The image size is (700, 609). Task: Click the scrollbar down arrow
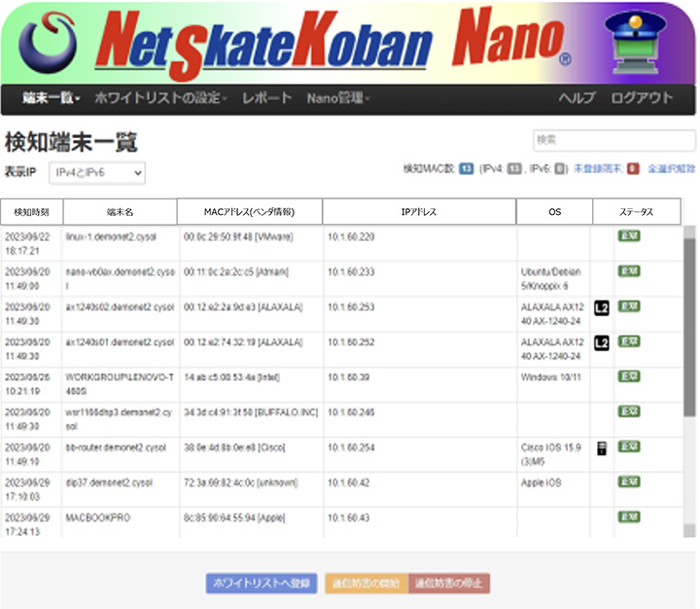click(689, 531)
